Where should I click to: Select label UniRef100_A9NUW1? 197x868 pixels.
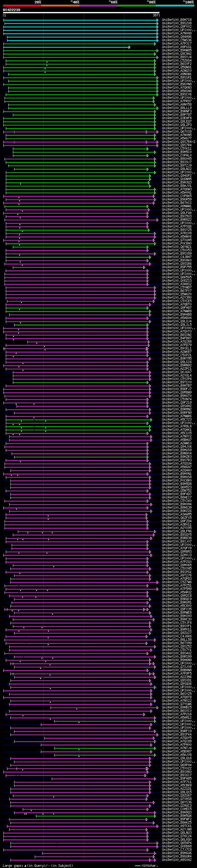click(177, 74)
